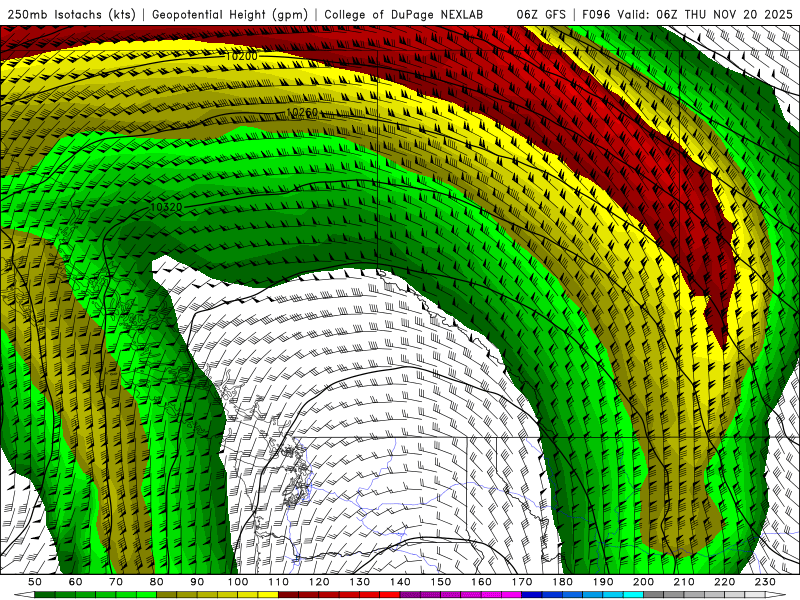Pick the bright yellow legend swatch left of dark red

(268, 595)
